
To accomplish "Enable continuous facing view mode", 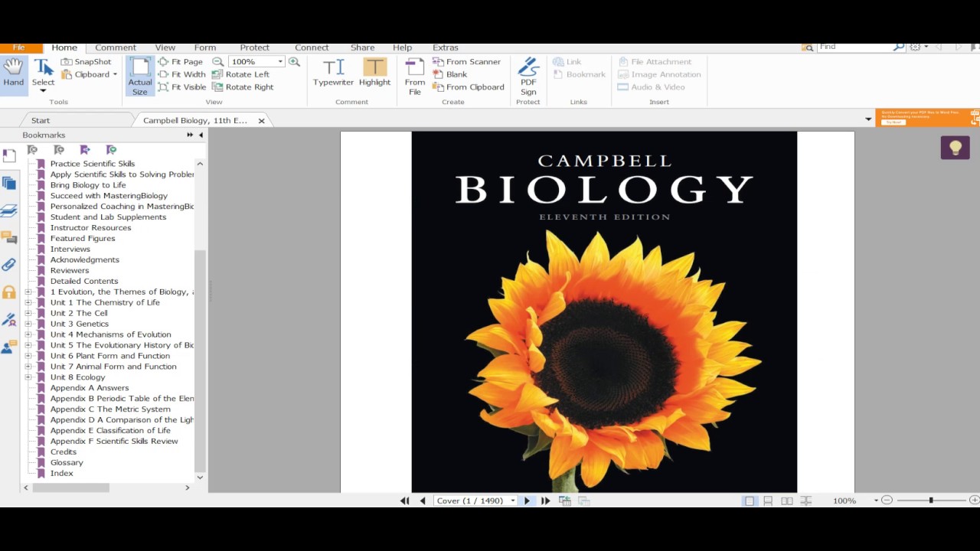I will tap(806, 500).
